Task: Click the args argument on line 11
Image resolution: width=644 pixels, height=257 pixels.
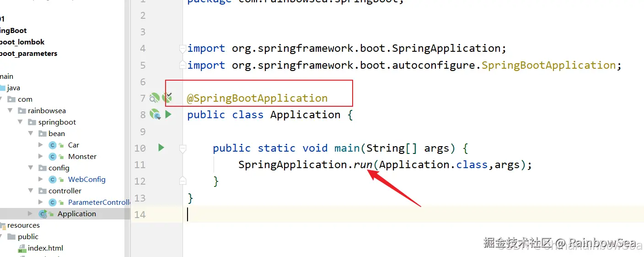Action: click(507, 165)
